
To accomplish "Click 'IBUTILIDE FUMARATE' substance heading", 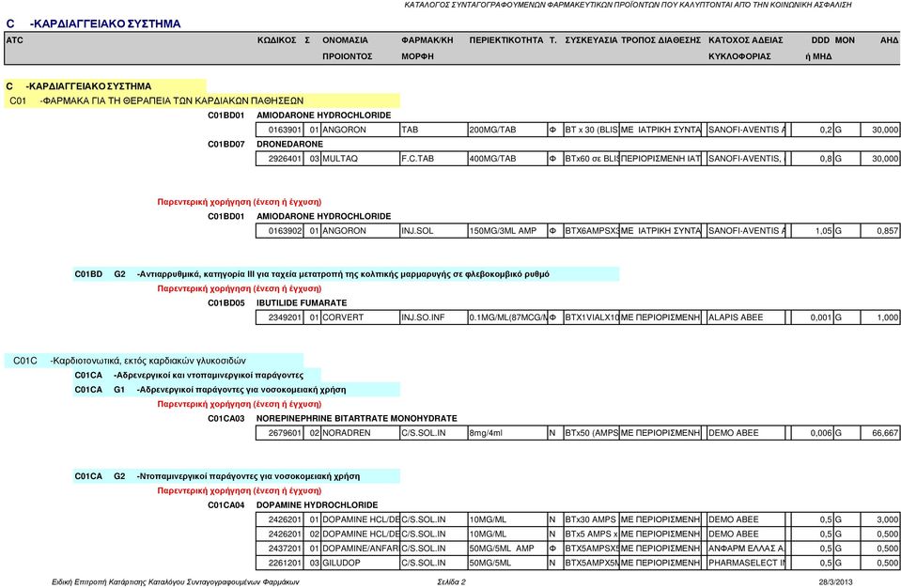I will (x=302, y=302).
